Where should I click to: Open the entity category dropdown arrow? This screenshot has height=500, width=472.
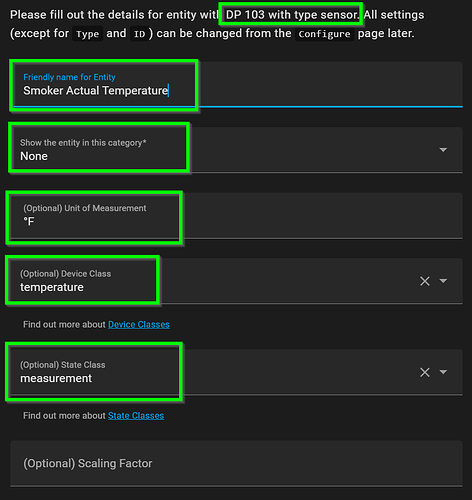[x=443, y=150]
